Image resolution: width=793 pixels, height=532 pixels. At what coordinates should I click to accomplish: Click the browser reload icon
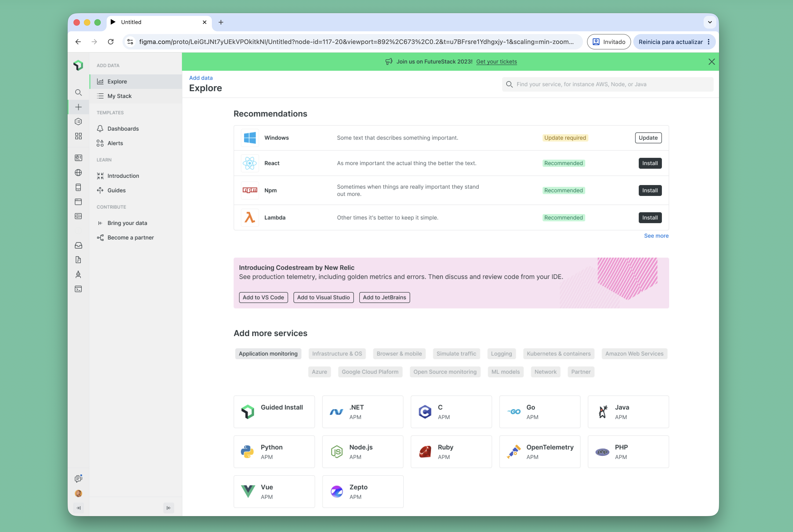tap(111, 42)
